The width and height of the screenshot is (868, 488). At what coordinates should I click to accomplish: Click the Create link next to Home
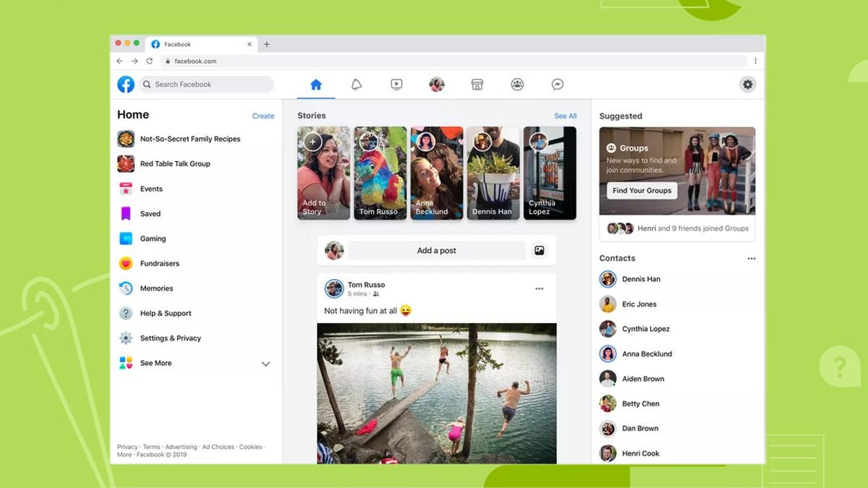[263, 116]
